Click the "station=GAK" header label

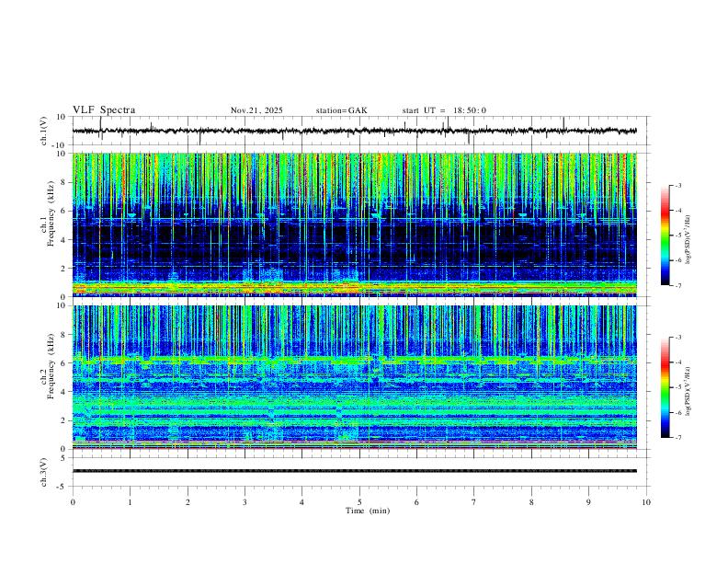[342, 110]
